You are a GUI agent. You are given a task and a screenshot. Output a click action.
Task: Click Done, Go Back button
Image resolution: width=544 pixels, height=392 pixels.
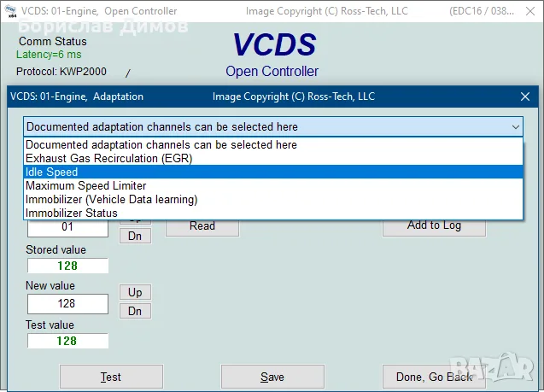(434, 377)
